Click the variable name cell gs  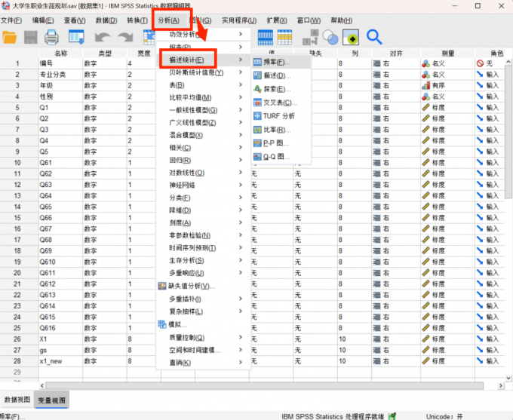click(60, 350)
